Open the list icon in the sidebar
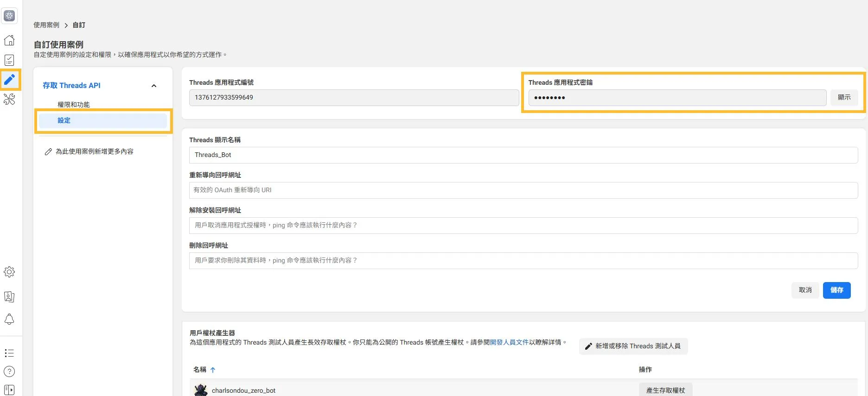 coord(9,353)
